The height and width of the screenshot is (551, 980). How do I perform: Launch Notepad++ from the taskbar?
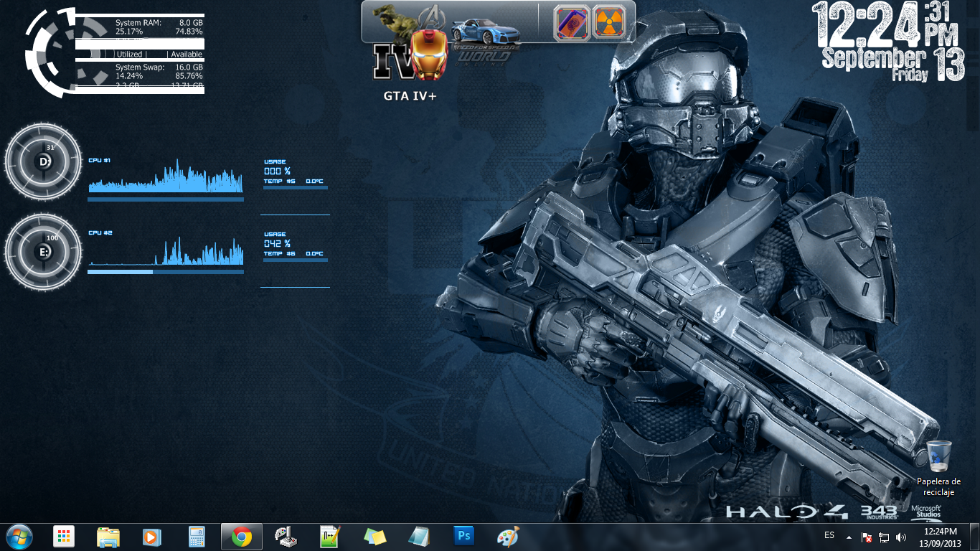point(330,537)
